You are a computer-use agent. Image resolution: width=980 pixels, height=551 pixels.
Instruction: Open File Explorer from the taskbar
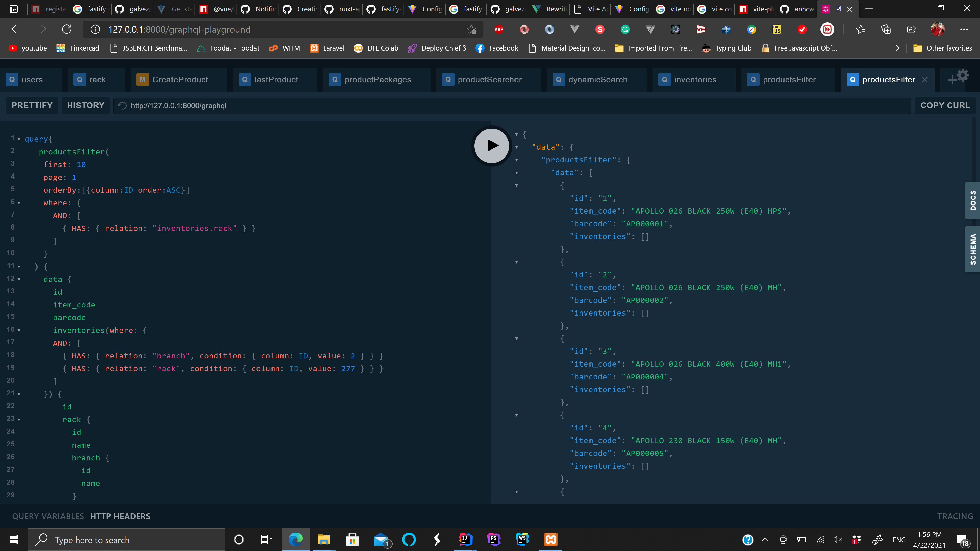click(324, 539)
